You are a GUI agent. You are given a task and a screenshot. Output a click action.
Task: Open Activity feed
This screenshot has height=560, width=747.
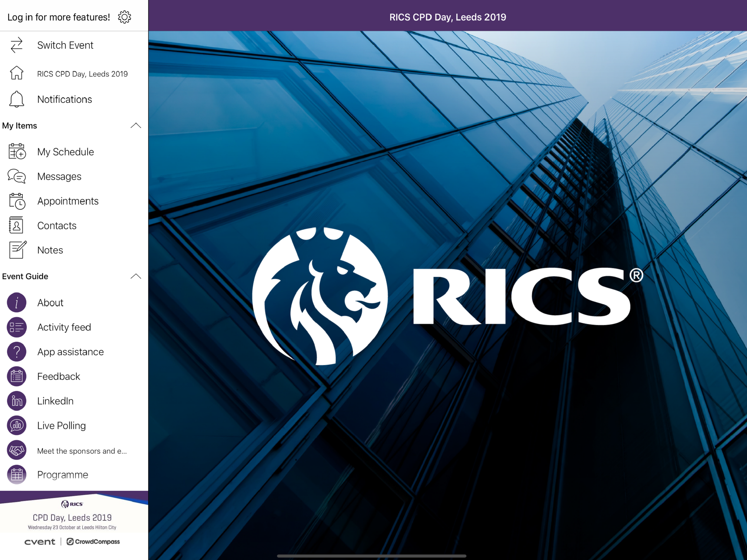[x=74, y=327]
